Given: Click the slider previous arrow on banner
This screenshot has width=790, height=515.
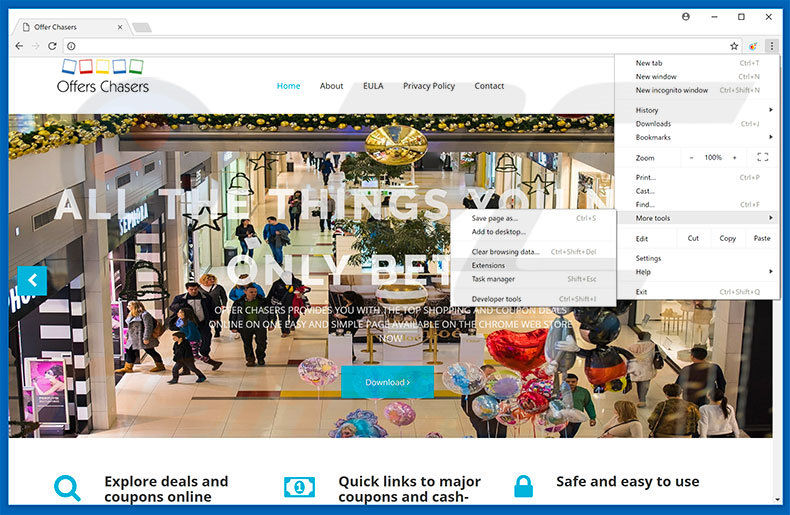Looking at the screenshot, I should click(32, 280).
